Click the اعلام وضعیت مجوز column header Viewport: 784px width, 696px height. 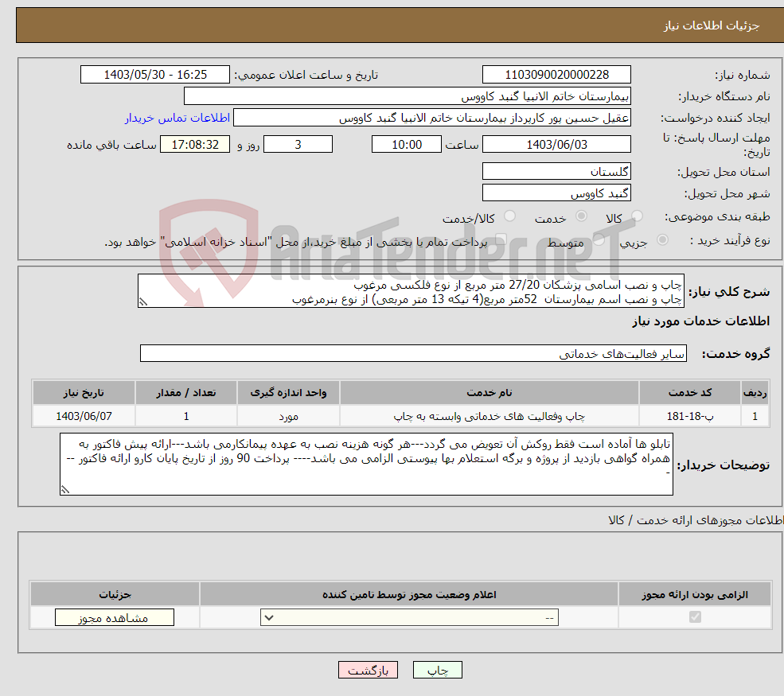(409, 594)
